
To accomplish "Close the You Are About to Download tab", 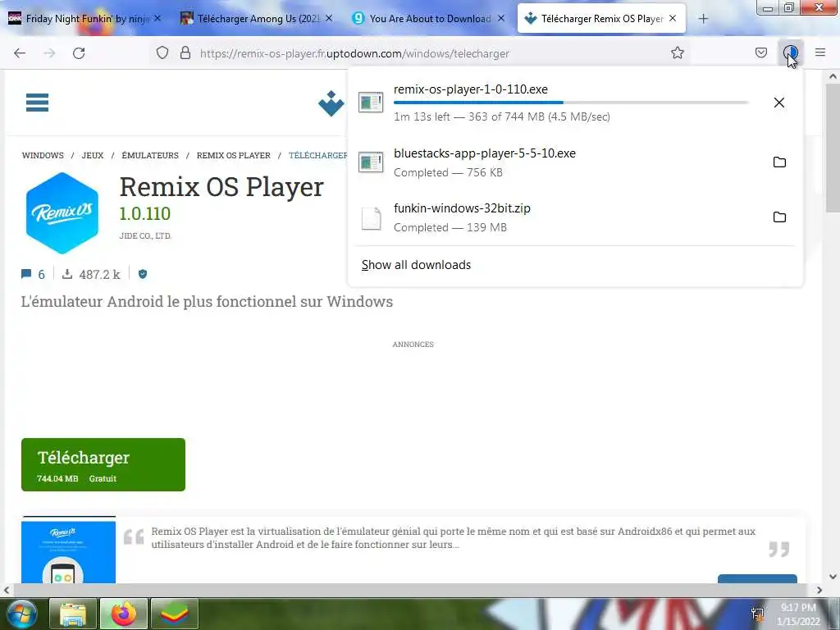I will (501, 18).
